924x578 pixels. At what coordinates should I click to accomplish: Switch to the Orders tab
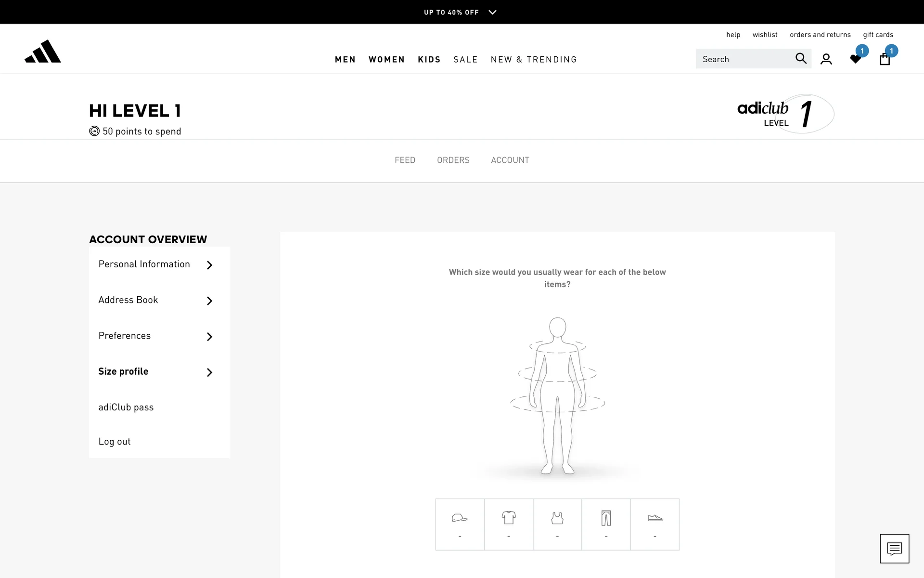pos(453,160)
